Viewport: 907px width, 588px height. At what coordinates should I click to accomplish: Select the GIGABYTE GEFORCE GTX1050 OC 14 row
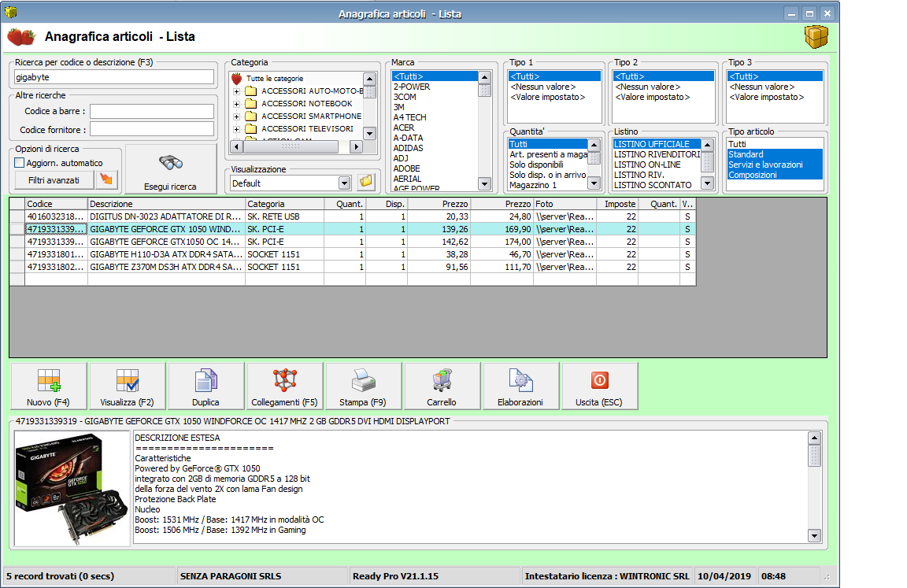tap(353, 242)
